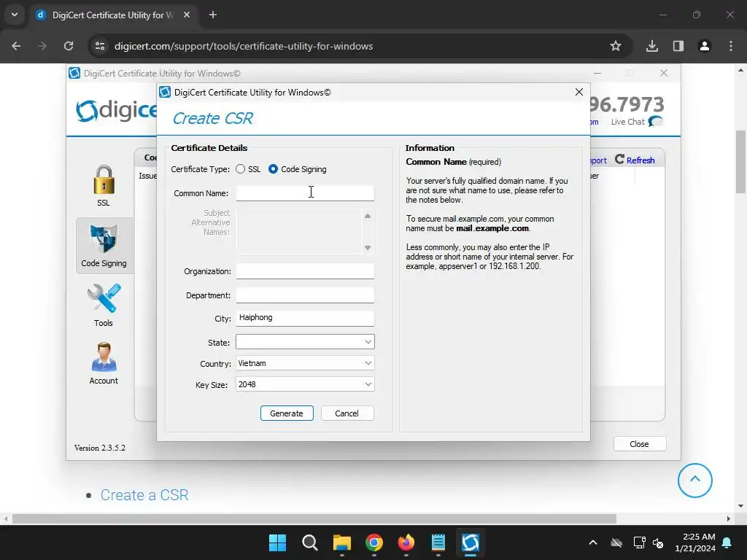Click the Organization input field
This screenshot has width=747, height=560.
[305, 271]
